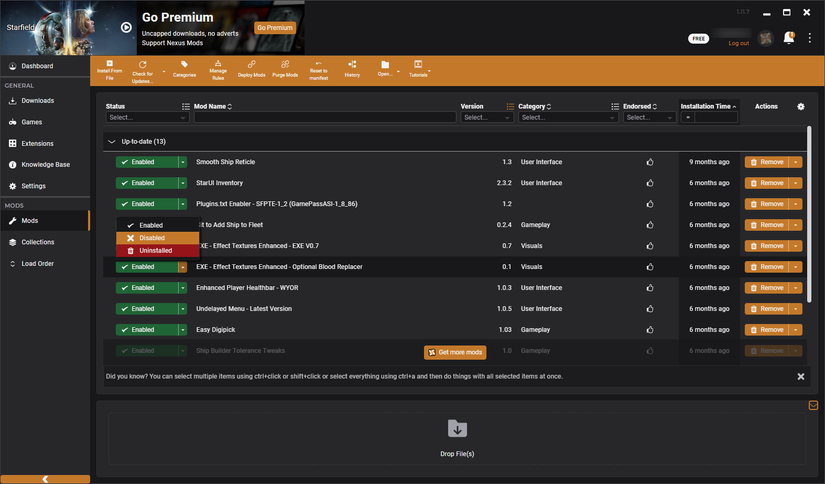The height and width of the screenshot is (484, 825).
Task: Collapse the Up-to-date group
Action: coord(112,142)
